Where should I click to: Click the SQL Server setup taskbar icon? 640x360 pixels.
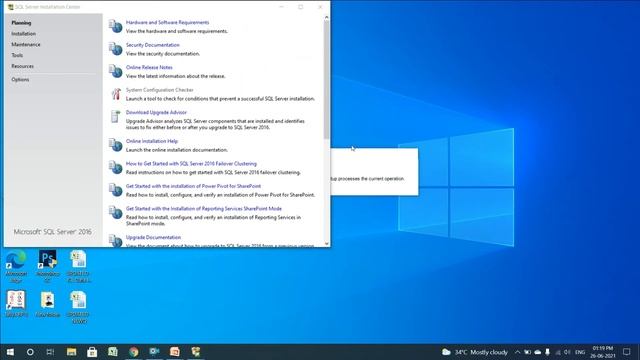pos(196,352)
